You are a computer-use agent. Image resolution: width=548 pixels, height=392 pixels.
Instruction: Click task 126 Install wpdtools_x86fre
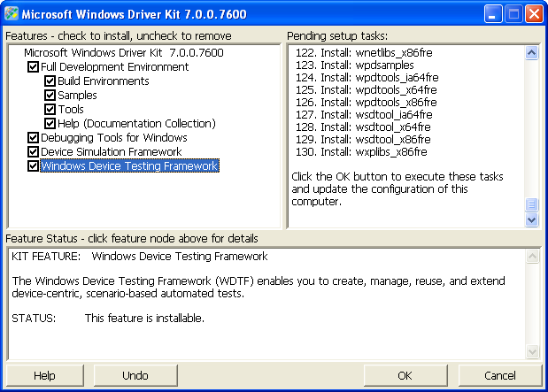click(x=367, y=103)
